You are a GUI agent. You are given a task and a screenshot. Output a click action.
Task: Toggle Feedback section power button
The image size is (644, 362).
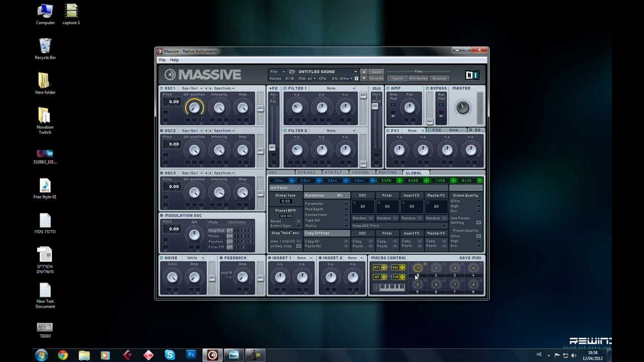tap(221, 258)
